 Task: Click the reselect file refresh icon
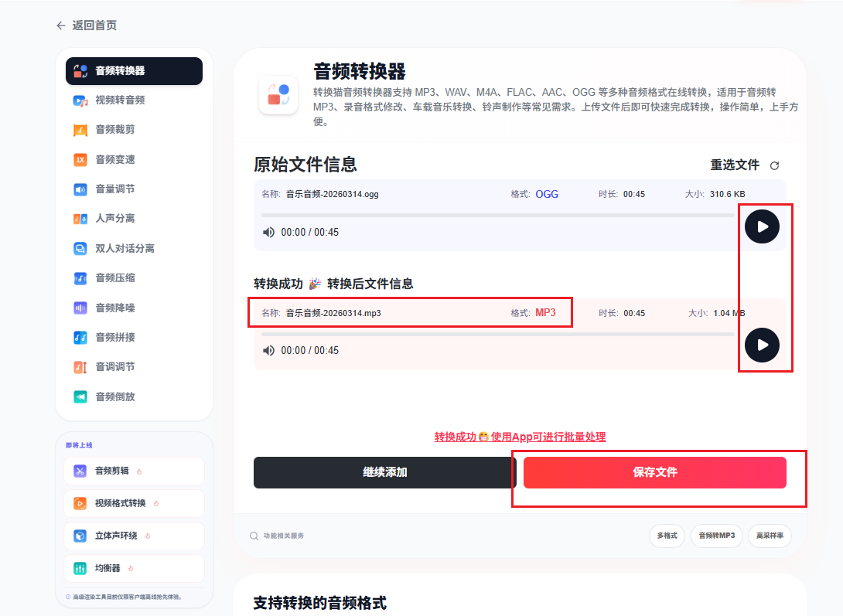[x=774, y=165]
